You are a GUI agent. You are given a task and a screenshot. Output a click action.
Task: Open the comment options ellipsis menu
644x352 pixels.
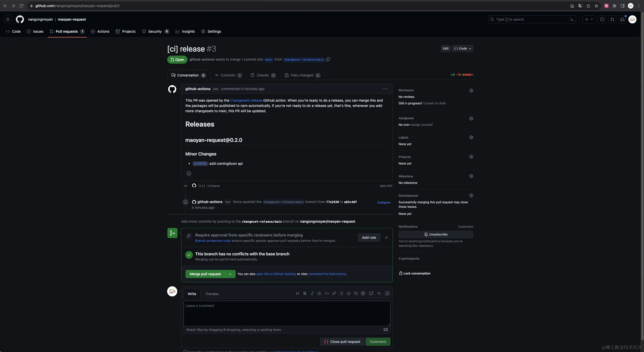pyautogui.click(x=385, y=89)
